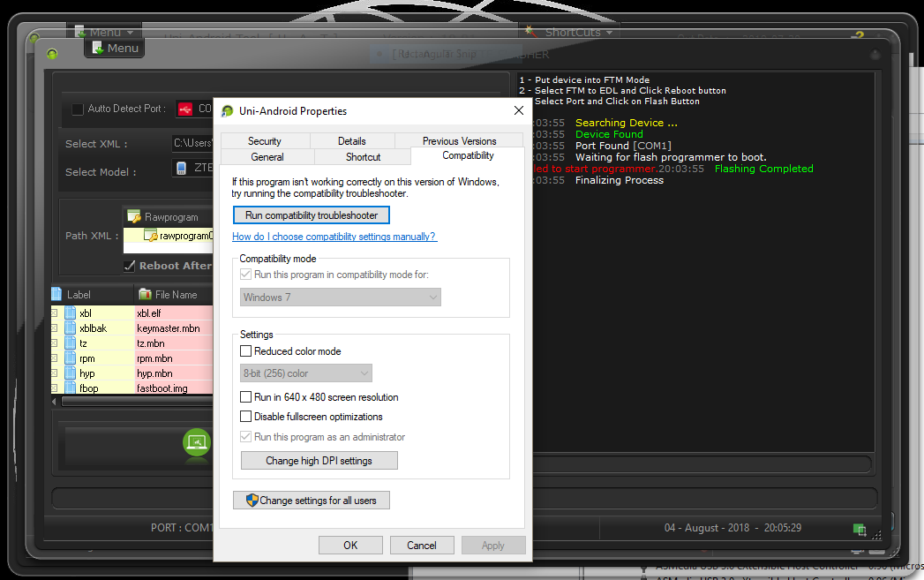Click Apply in Uni-Android Properties
The width and height of the screenshot is (924, 580).
tap(493, 546)
